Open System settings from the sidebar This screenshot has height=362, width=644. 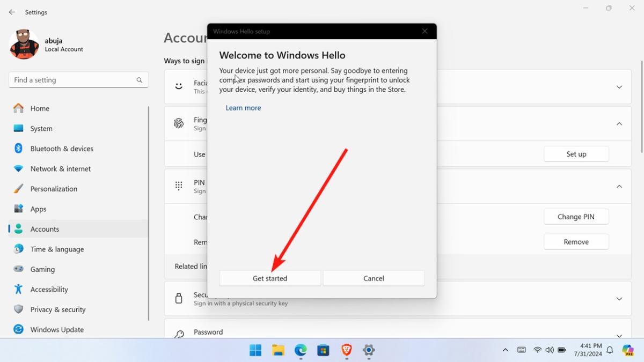(40, 128)
